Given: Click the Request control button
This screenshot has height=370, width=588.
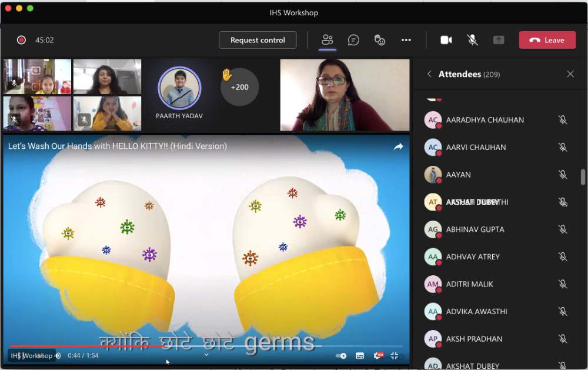Looking at the screenshot, I should (x=258, y=40).
